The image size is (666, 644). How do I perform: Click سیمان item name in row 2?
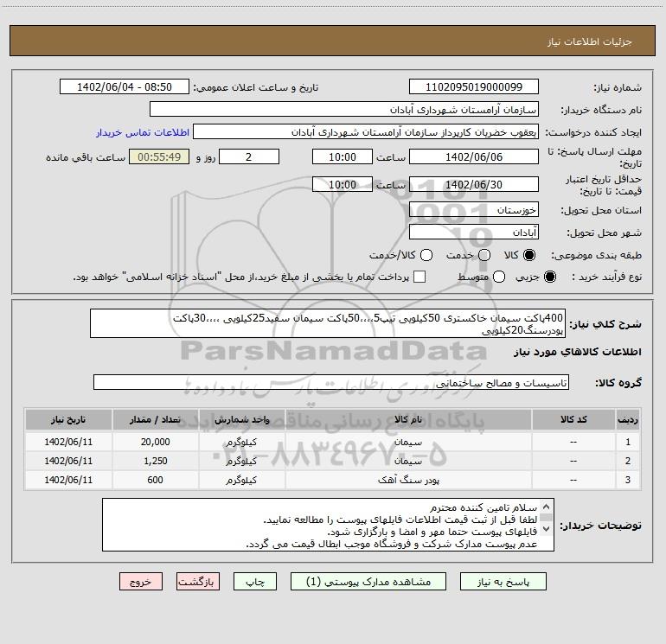point(408,461)
